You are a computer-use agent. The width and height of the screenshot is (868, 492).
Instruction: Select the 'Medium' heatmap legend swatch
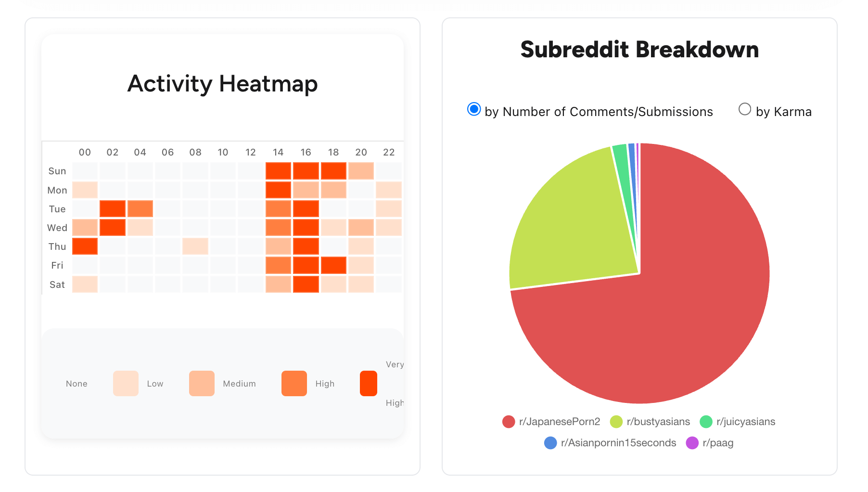coord(201,383)
